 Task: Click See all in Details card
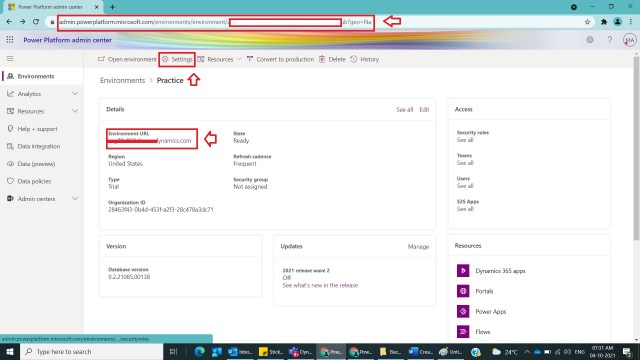pyautogui.click(x=404, y=109)
